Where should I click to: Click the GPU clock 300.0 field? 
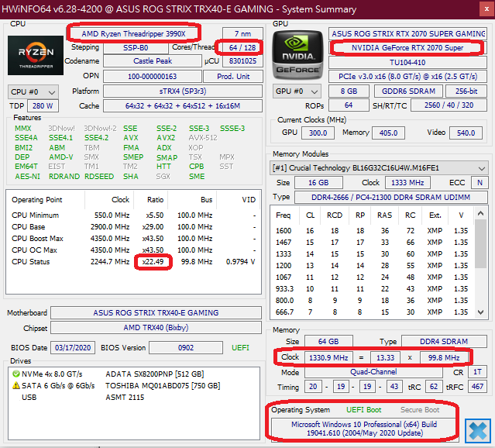coord(318,133)
